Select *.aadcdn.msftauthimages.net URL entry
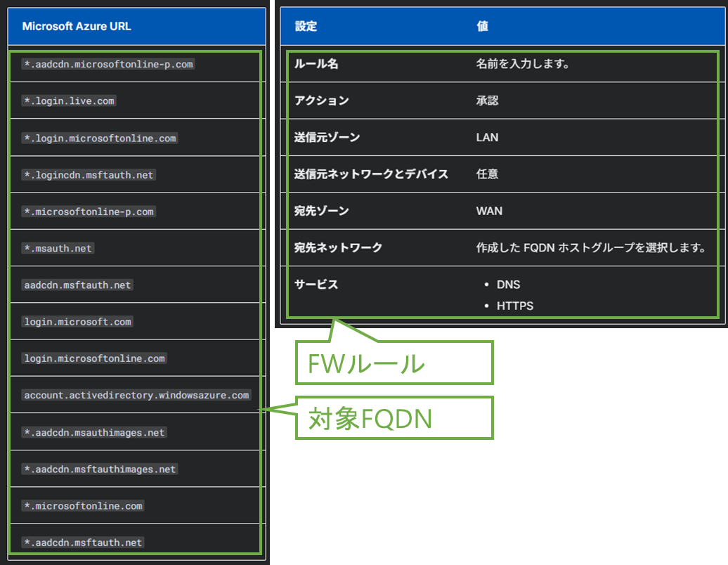728x565 pixels. tap(100, 469)
